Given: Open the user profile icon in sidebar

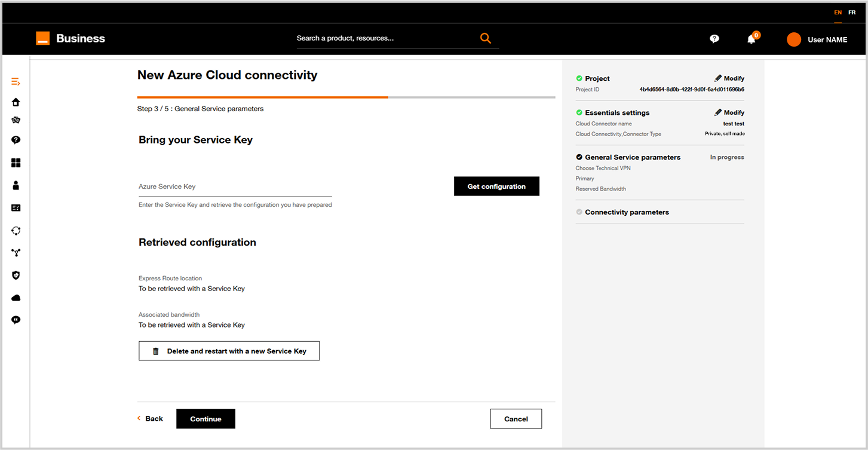Looking at the screenshot, I should (16, 185).
